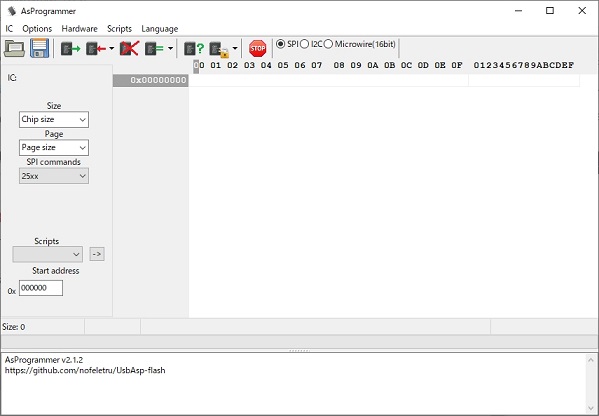
Task: Open the Scripts menu in the menu bar
Action: [x=119, y=29]
